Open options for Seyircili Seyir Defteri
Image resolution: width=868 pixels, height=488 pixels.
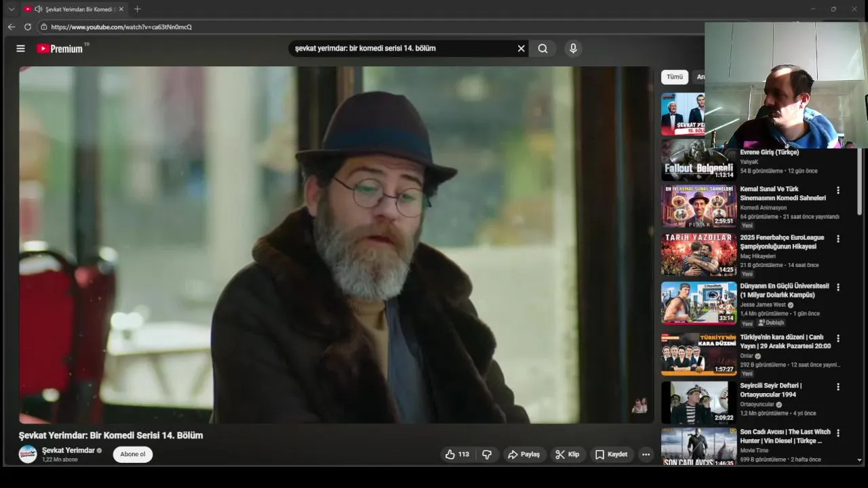pos(838,387)
